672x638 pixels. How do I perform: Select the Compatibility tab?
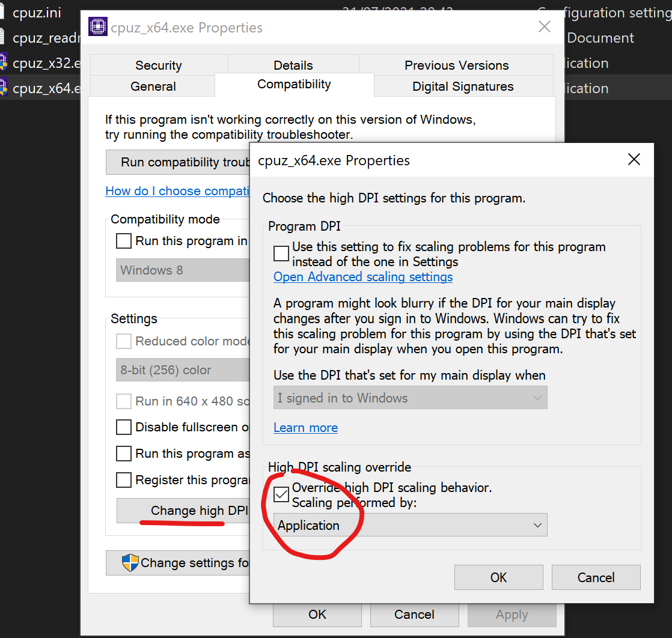pyautogui.click(x=294, y=85)
